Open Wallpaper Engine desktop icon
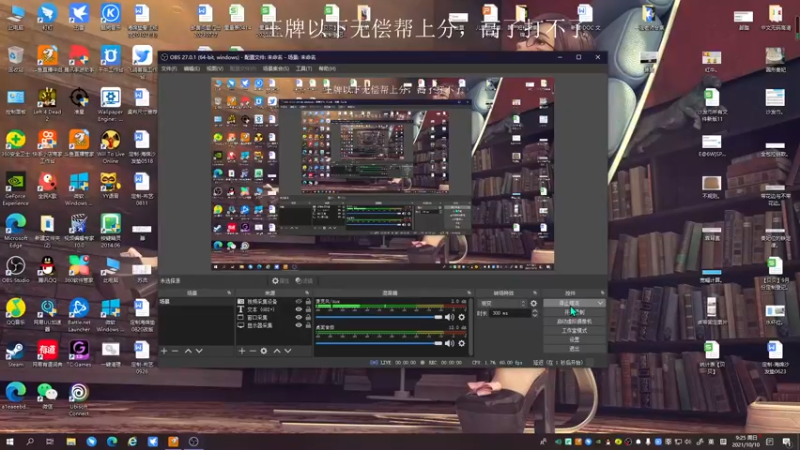The image size is (800, 450). pyautogui.click(x=110, y=104)
